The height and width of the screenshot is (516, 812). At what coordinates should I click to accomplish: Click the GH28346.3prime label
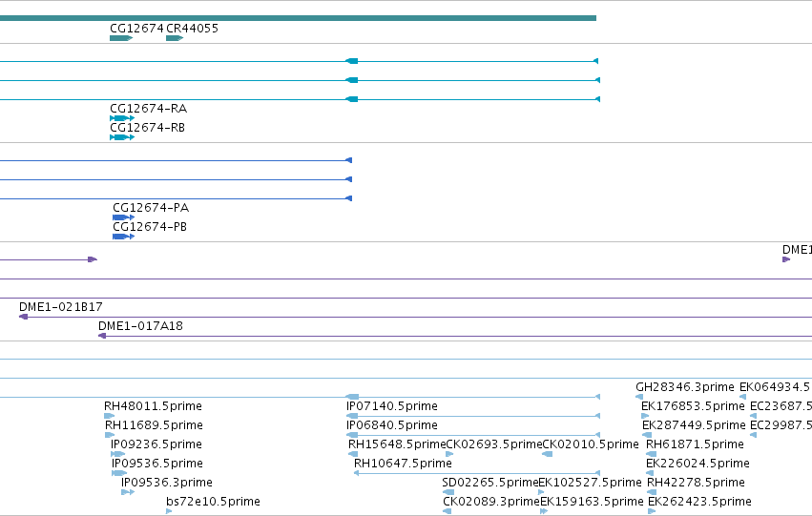click(685, 387)
